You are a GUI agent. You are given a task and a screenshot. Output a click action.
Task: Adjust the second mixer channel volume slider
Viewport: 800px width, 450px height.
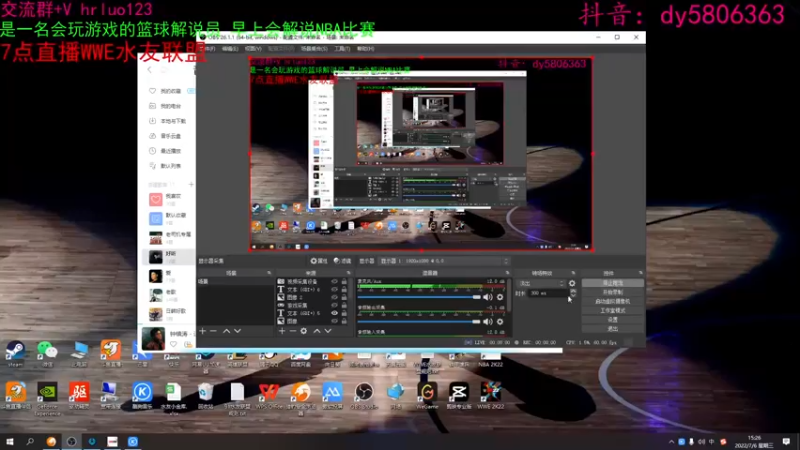click(x=419, y=321)
